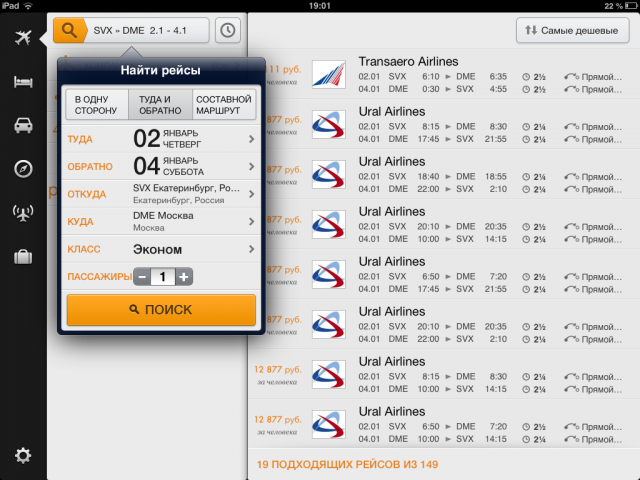Open КУДА destination airport chevron
Viewport: 640px width, 480px height.
[x=251, y=222]
